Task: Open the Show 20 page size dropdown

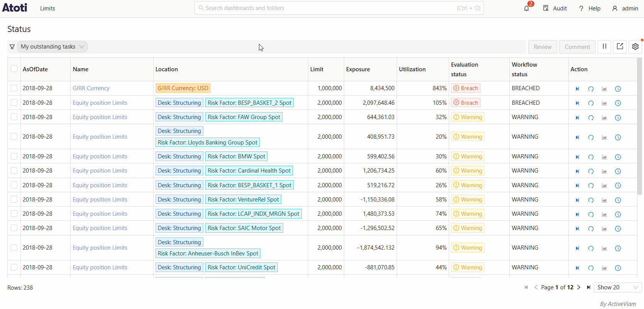Action: click(617, 287)
